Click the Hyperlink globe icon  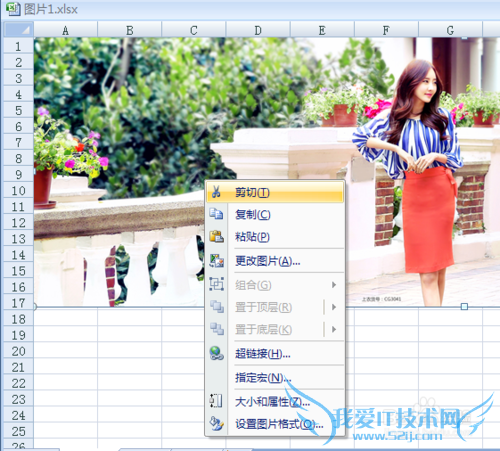pos(216,353)
